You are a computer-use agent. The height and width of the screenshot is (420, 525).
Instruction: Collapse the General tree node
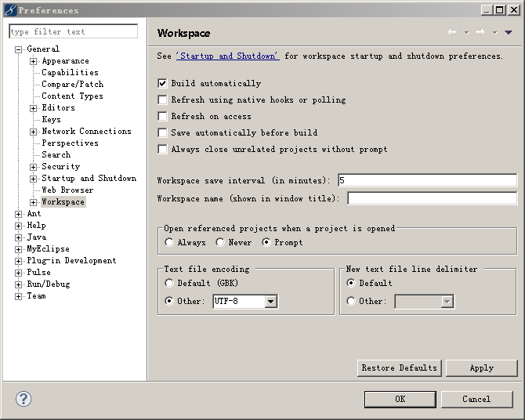point(19,49)
